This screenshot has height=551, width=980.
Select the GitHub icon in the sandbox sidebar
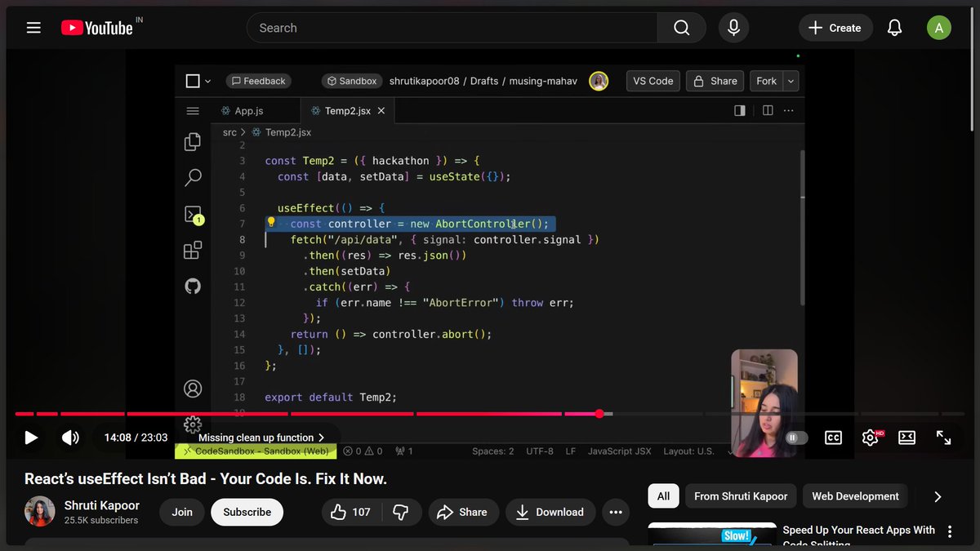coord(193,286)
